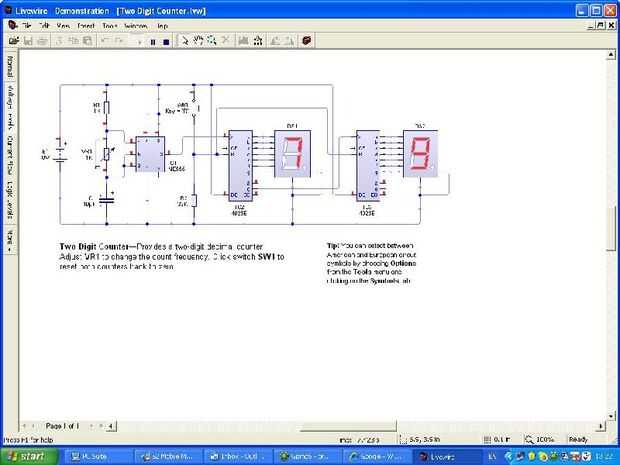Screen dimensions: 620x465
Task: Select the Normal view side tab
Action: [x=10, y=66]
